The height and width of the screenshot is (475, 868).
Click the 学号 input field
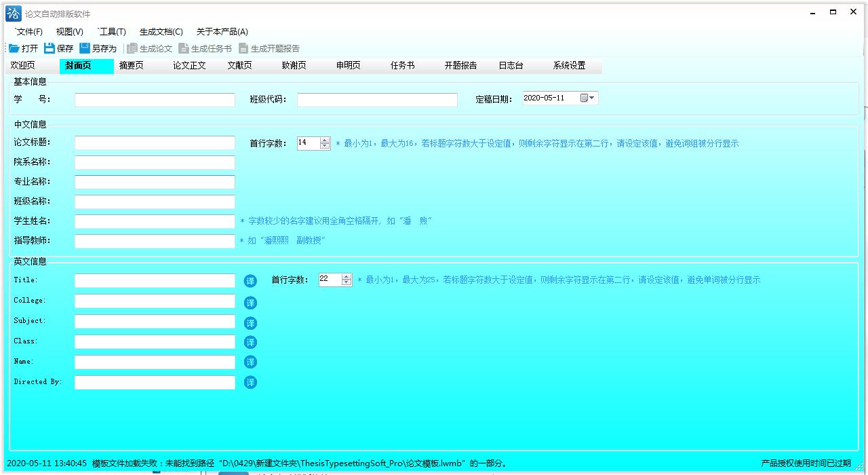(155, 100)
